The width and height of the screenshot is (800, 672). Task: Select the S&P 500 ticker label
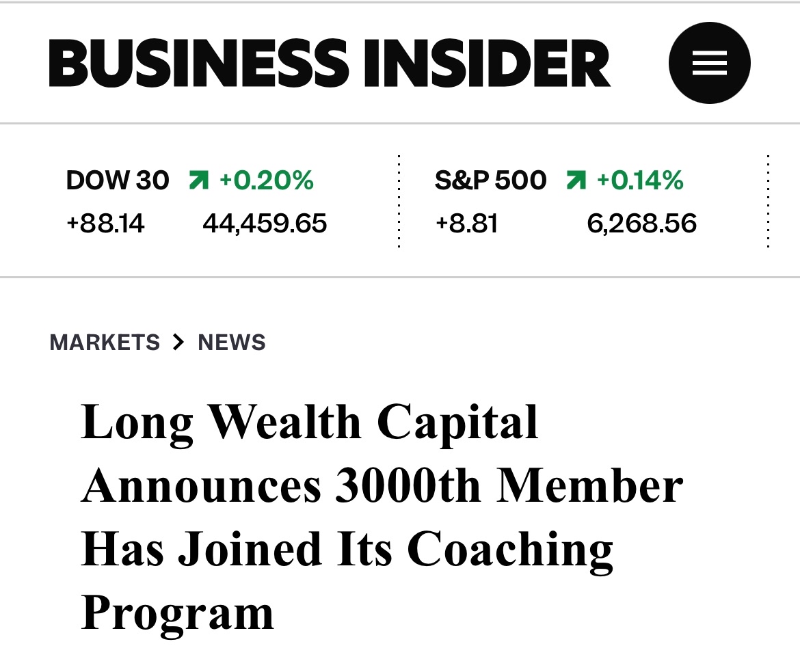(x=490, y=180)
